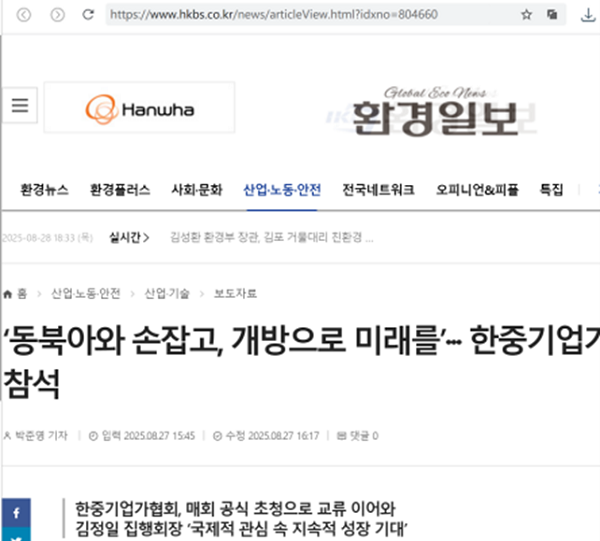Click the browser forward arrow button
Screen dimensions: 600x541
tap(56, 15)
